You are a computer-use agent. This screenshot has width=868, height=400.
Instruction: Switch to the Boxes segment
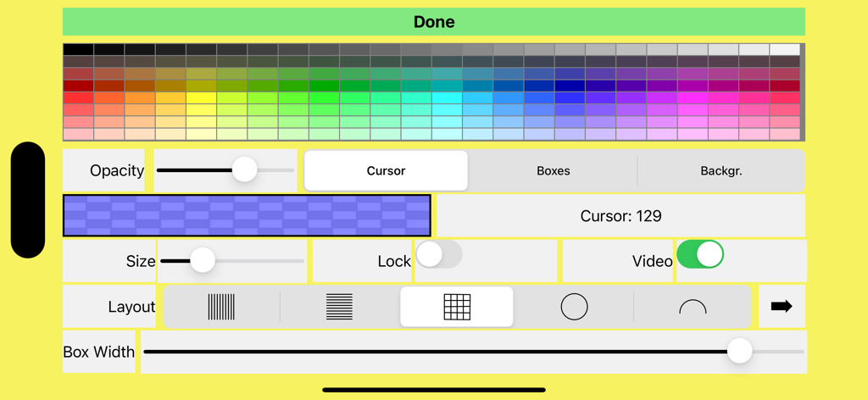pyautogui.click(x=553, y=171)
